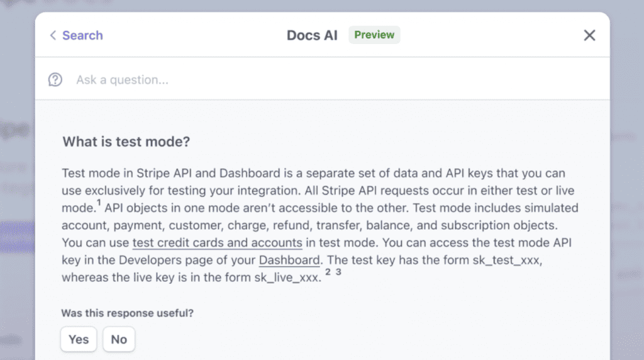
Task: Click the Docs AI title
Action: tap(312, 35)
